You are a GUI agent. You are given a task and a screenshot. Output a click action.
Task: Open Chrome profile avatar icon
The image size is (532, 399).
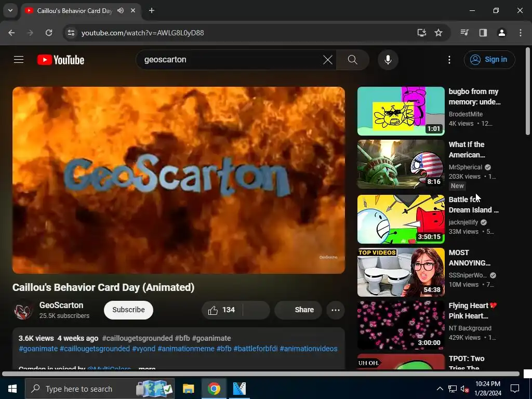coord(502,33)
